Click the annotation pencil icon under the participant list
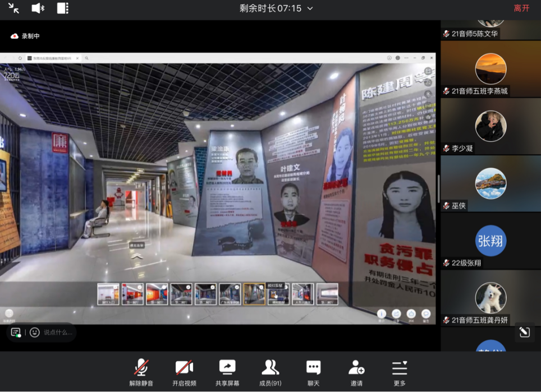Screen dimensions: 541x392 (x=524, y=332)
